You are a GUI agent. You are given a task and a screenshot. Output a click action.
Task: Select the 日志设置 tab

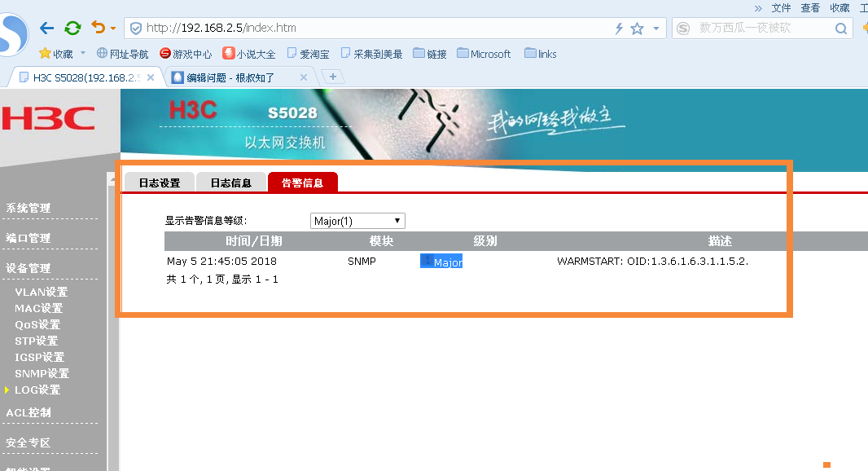[x=160, y=183]
